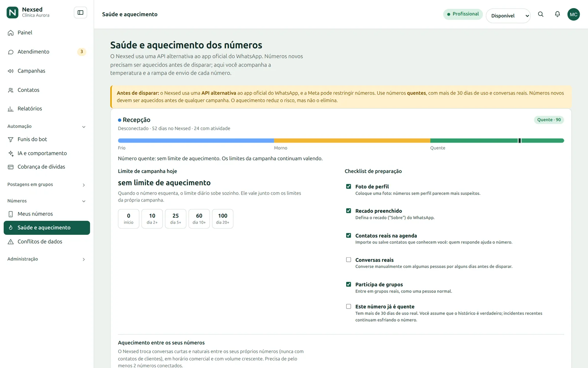Click the Recepção number name heading
Viewport: 588px width, 368px height.
click(x=136, y=120)
